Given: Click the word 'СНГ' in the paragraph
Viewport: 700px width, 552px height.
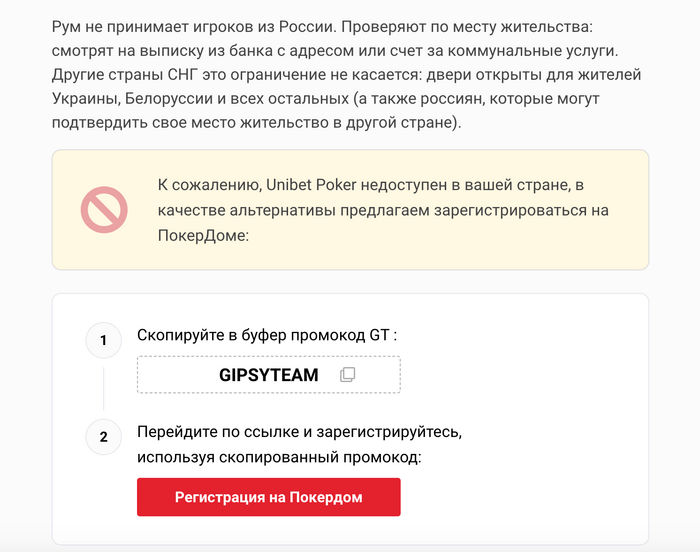Looking at the screenshot, I should (182, 75).
